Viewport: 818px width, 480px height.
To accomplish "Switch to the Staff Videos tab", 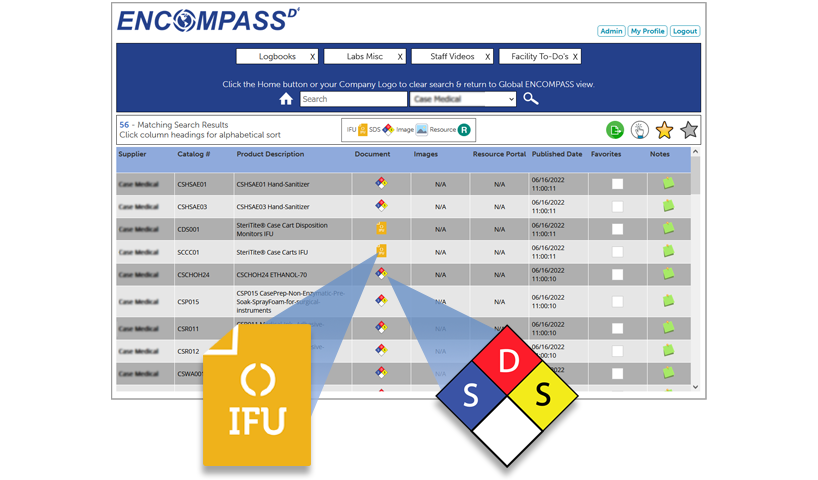I will (x=445, y=57).
